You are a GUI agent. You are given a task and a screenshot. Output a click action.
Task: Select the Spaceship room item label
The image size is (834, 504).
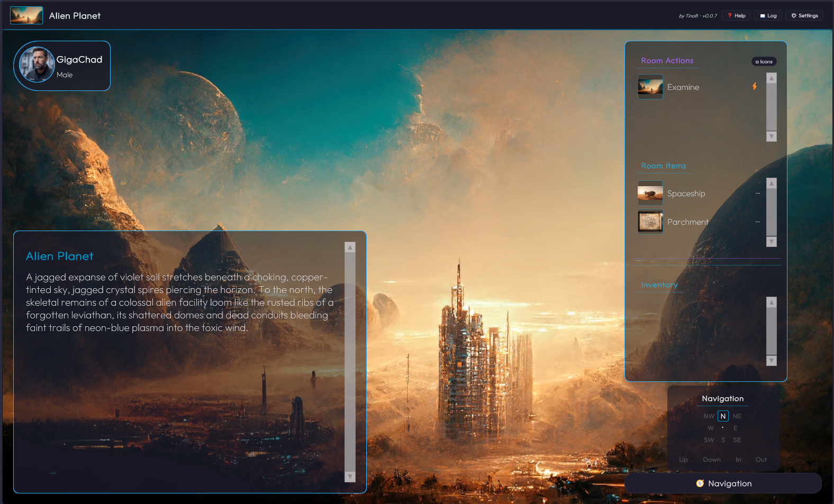pyautogui.click(x=686, y=194)
